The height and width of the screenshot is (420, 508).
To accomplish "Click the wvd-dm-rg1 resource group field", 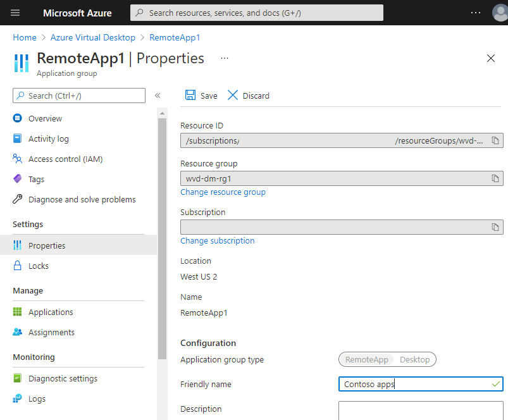I will tap(342, 178).
